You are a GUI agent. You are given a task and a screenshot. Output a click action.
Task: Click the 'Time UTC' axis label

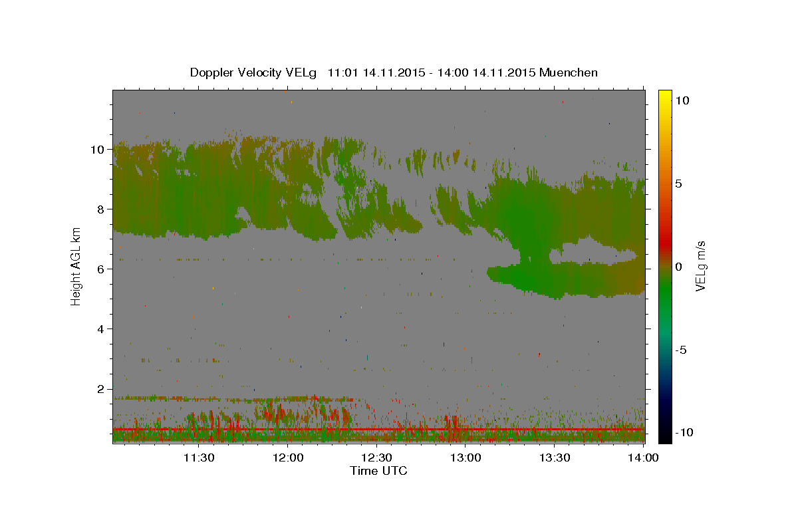tap(378, 471)
